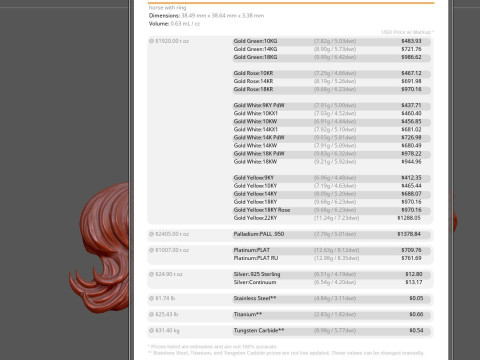Viewport: 480px width, 360px height.
Task: Click Titanium** material entry
Action: pos(248,314)
